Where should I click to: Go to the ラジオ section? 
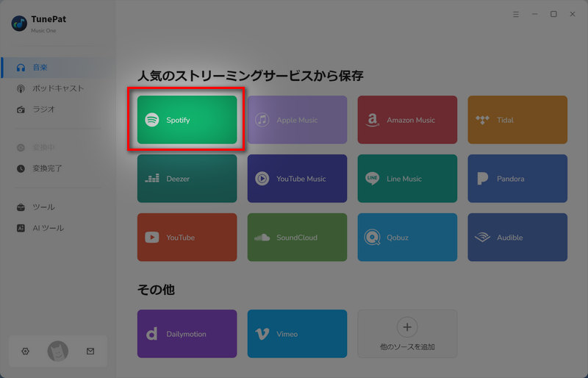coord(58,110)
